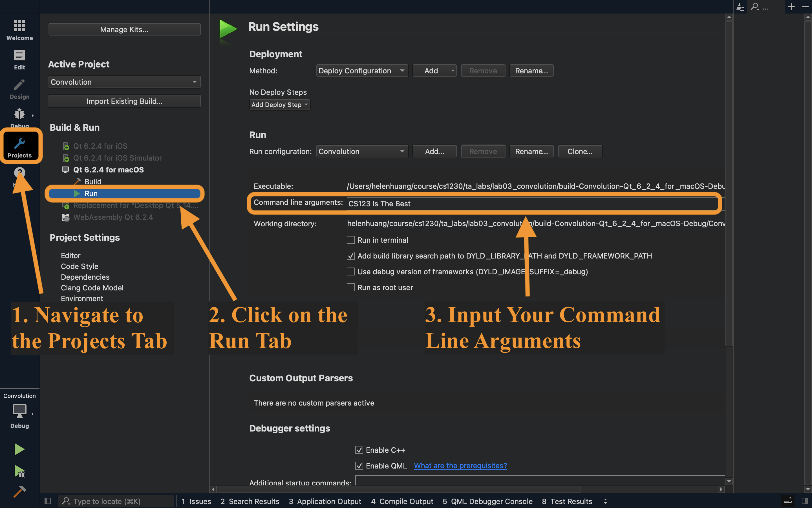Toggle left sidebar visibility in status bar

click(48, 501)
